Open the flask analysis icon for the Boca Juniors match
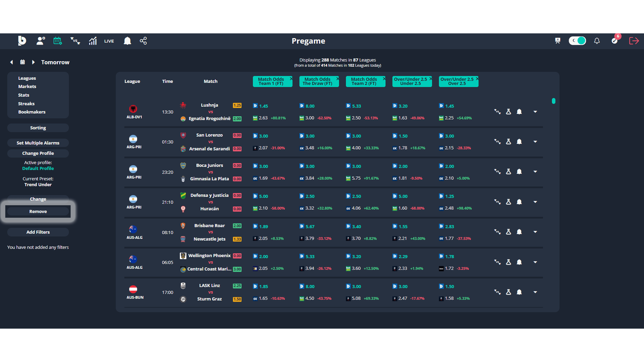The height and width of the screenshot is (362, 644). tap(509, 172)
